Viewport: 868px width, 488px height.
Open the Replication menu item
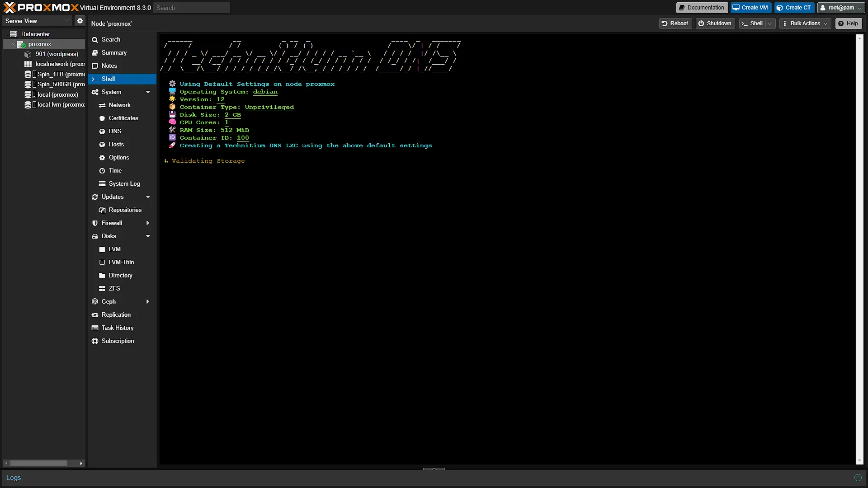tap(122, 315)
